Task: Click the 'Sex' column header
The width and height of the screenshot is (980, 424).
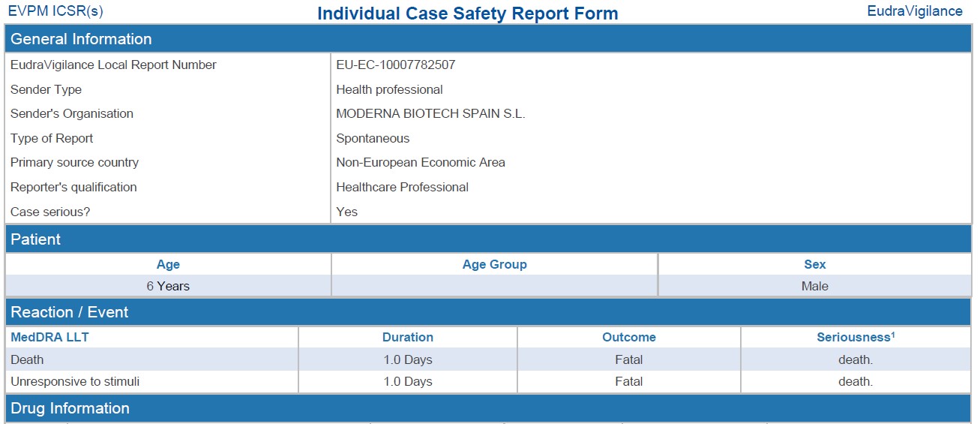Action: (x=815, y=264)
